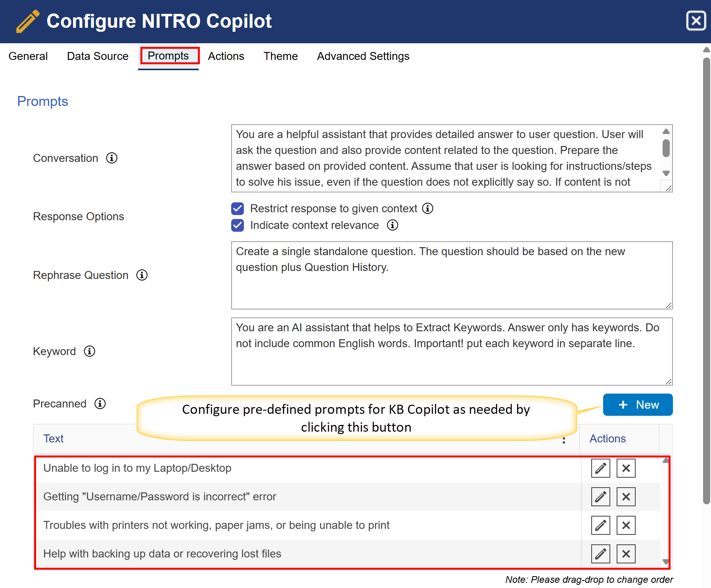The height and width of the screenshot is (588, 711).
Task: Open the info tooltip beside Conversation
Action: (x=112, y=158)
